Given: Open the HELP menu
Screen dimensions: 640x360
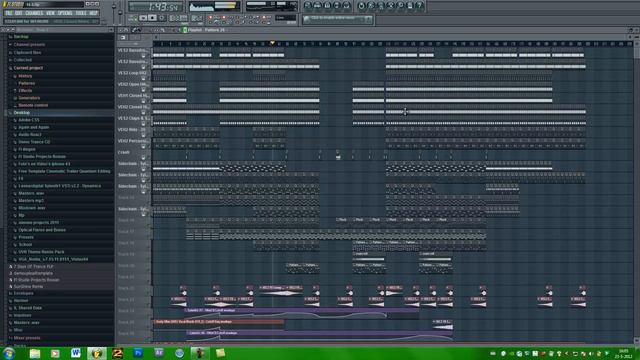Looking at the screenshot, I should [93, 13].
